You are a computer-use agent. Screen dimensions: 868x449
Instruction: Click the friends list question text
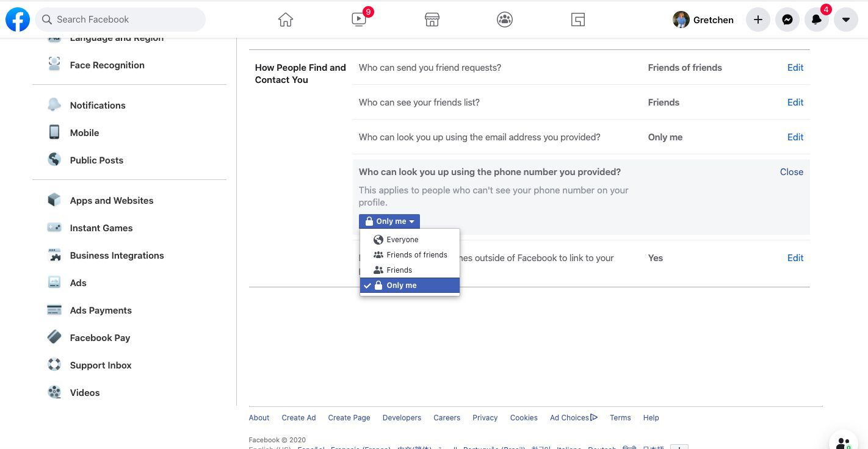pos(419,102)
